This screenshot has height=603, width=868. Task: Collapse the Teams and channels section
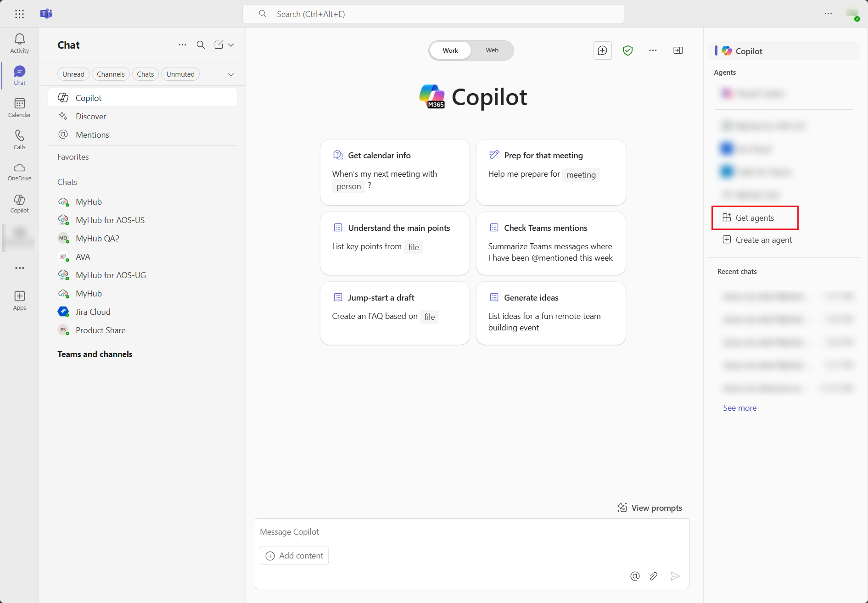95,354
